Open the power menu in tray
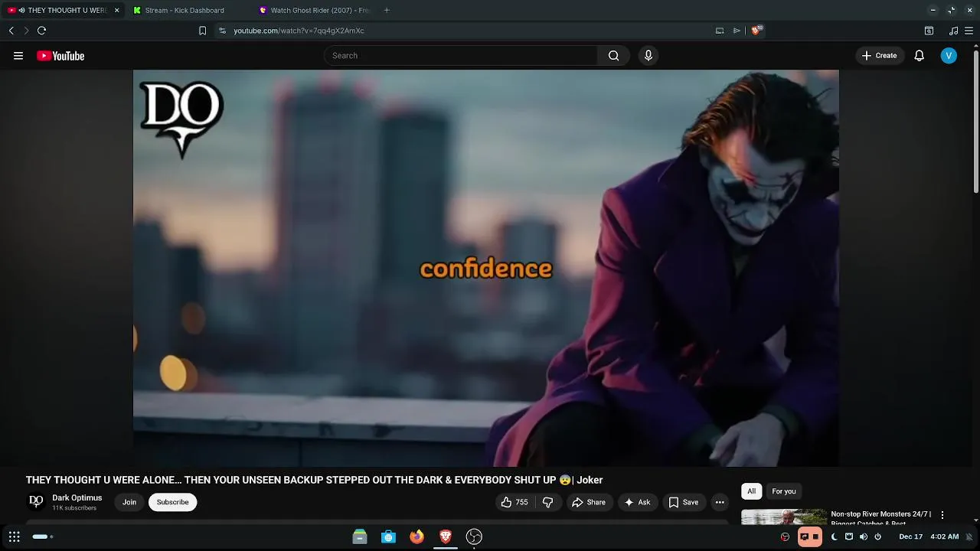Viewport: 980px width, 551px height. pos(878,536)
